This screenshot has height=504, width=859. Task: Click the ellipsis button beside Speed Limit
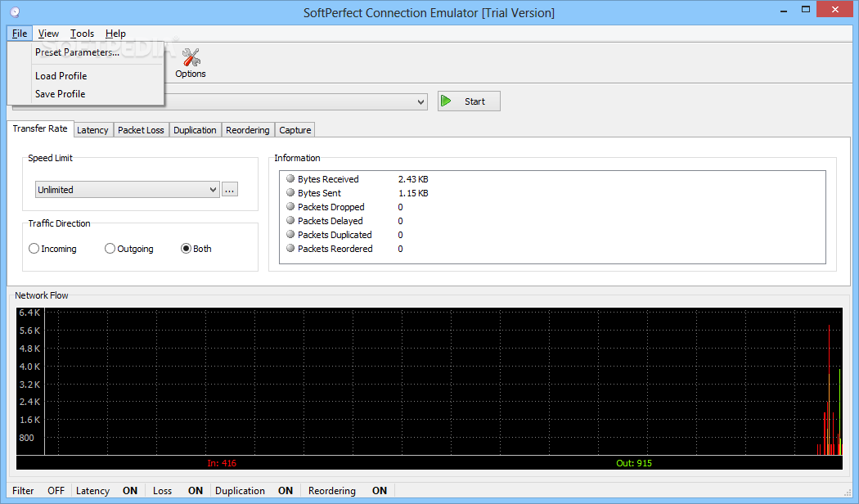point(230,190)
